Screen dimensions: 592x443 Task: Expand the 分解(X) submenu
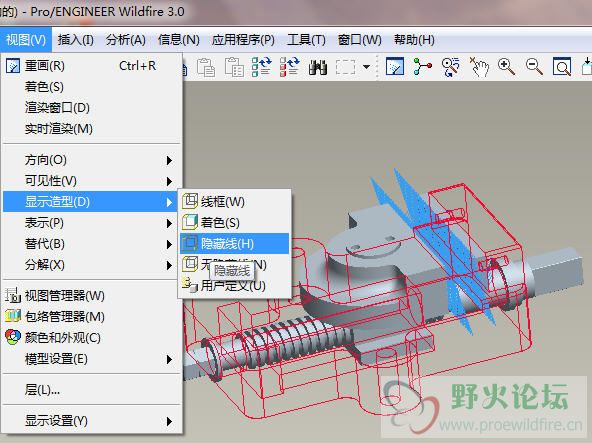click(92, 265)
